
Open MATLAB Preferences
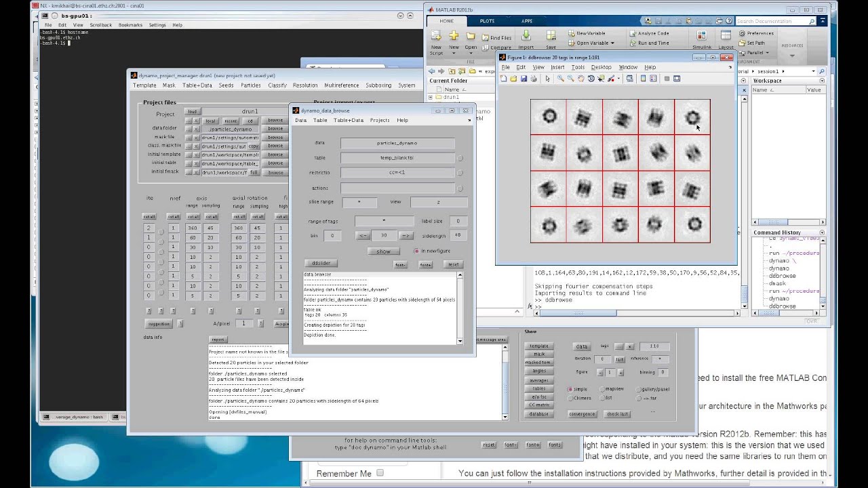coord(756,33)
